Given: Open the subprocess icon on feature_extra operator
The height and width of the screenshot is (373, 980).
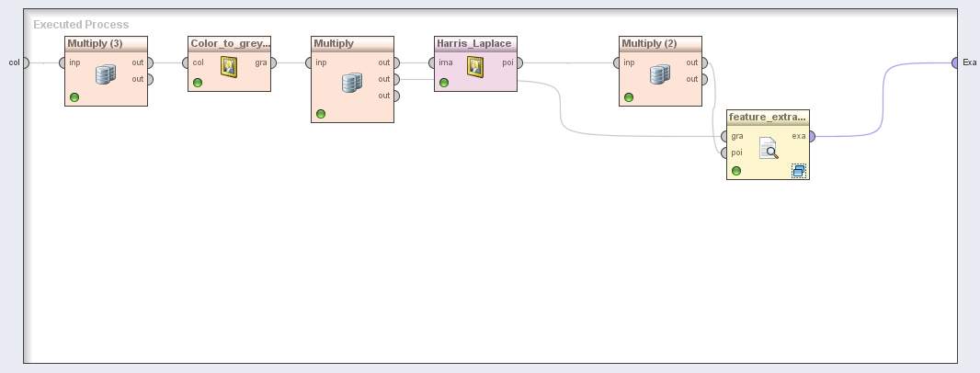Looking at the screenshot, I should coord(798,170).
